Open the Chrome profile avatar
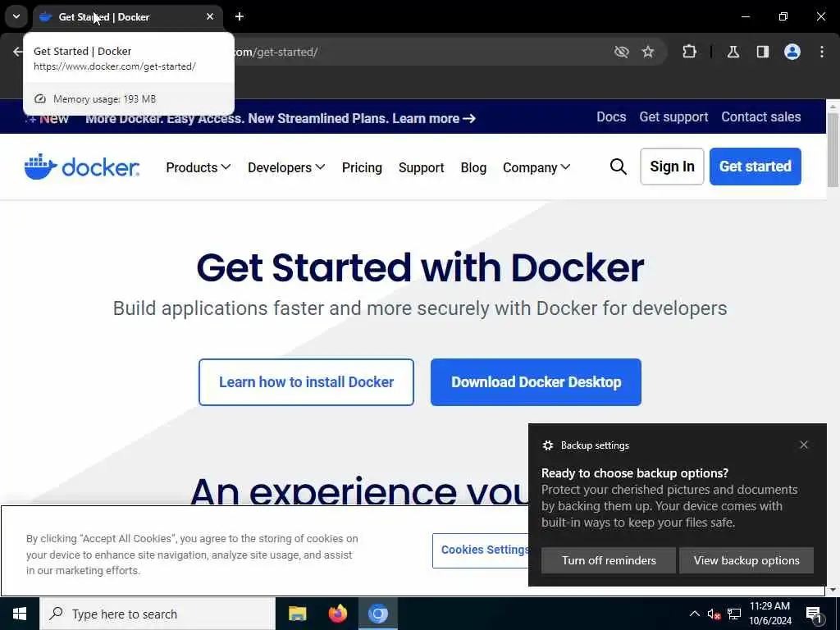Image resolution: width=840 pixels, height=630 pixels. [792, 52]
